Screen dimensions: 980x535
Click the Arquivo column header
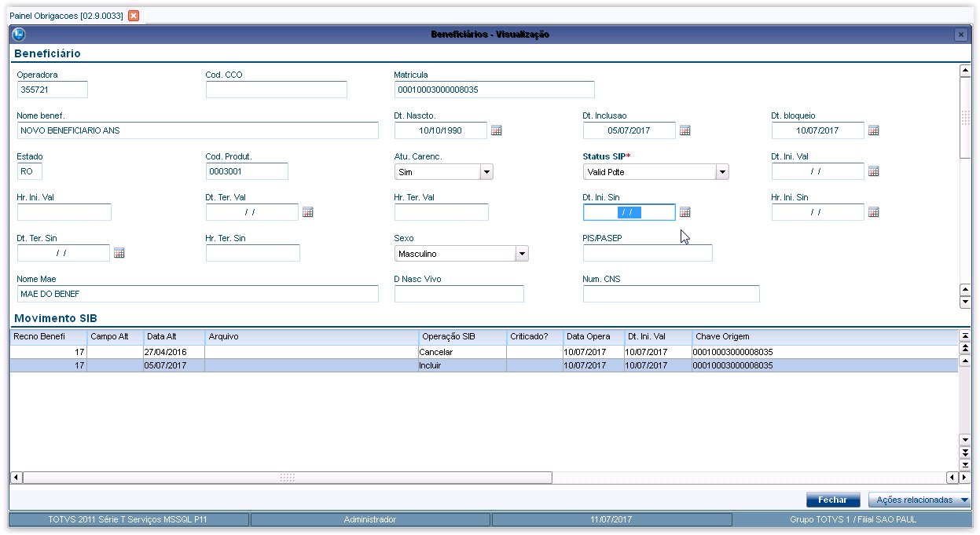coord(311,337)
